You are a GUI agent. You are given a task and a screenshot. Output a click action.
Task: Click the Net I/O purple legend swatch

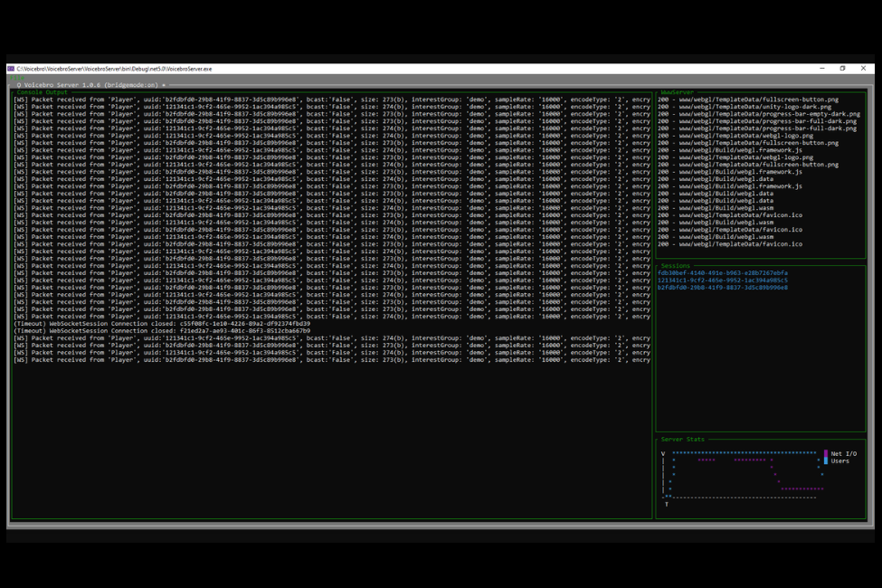826,453
